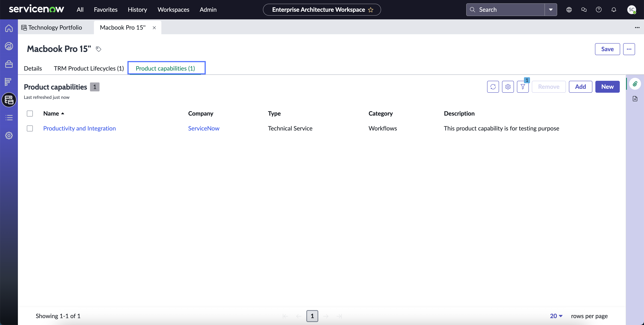Click the ServiceNow logo

pyautogui.click(x=37, y=9)
